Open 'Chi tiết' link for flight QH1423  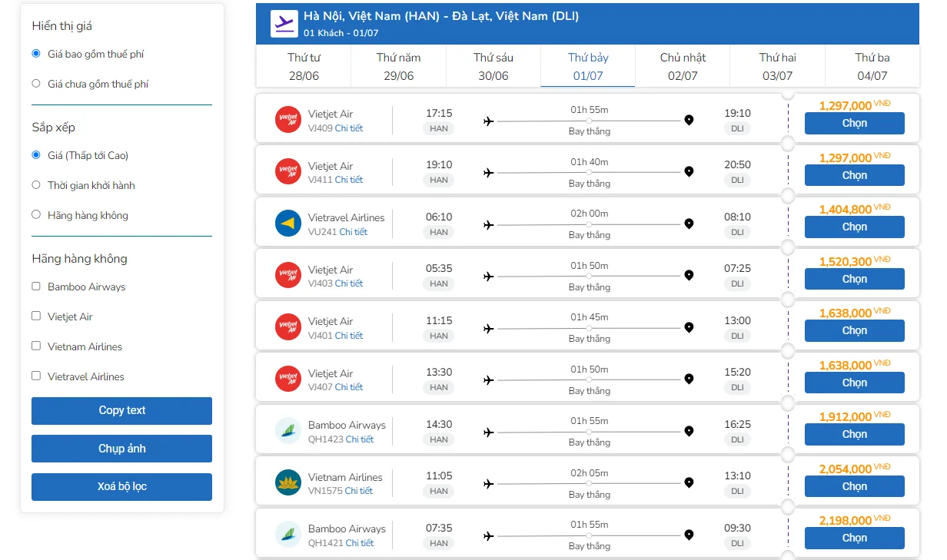pos(360,439)
